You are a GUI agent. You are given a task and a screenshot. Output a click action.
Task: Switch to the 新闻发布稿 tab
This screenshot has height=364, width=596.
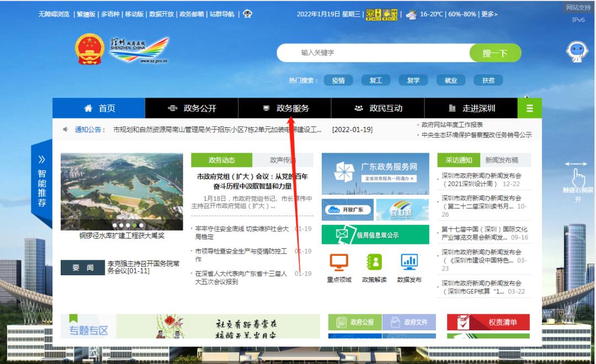[502, 160]
